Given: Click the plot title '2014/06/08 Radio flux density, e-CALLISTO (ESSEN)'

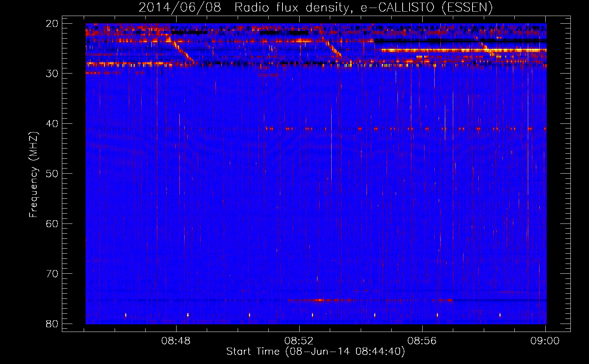Looking at the screenshot, I should click(316, 7).
